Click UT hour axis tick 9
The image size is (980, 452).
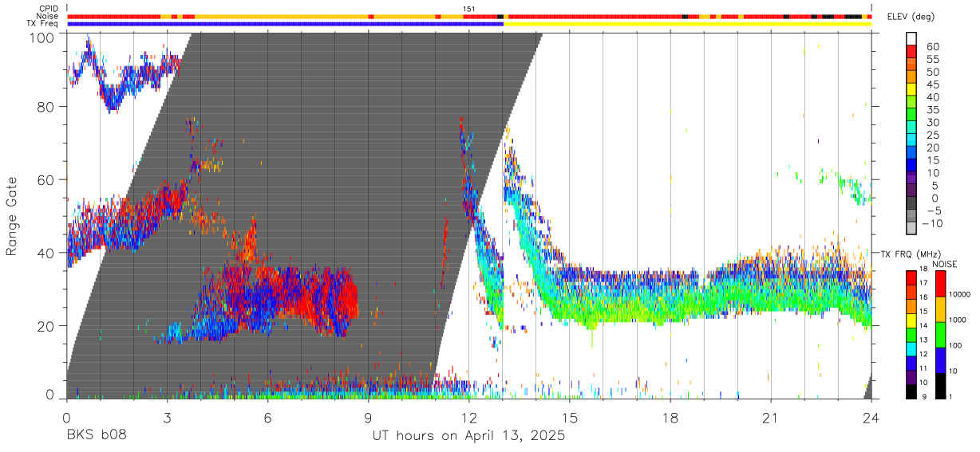(x=368, y=417)
